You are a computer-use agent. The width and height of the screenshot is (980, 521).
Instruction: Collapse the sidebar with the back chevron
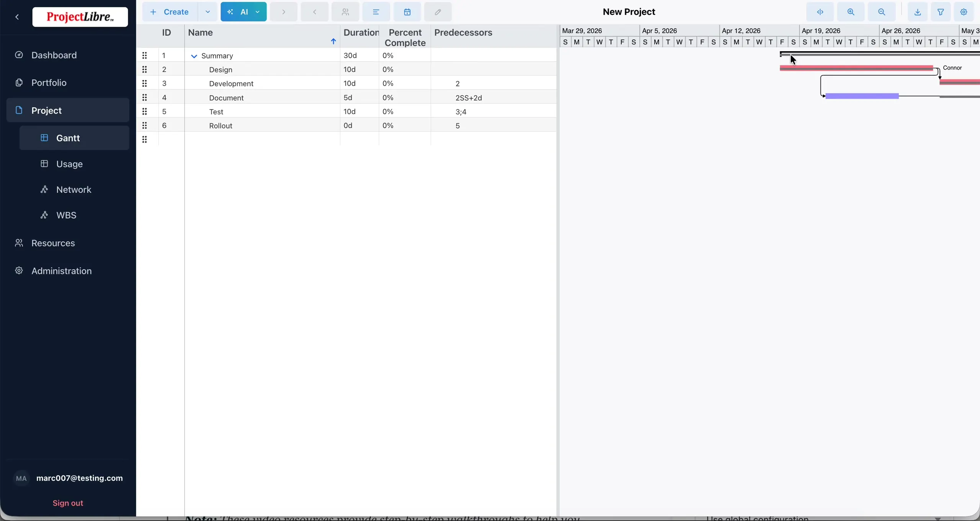tap(17, 17)
